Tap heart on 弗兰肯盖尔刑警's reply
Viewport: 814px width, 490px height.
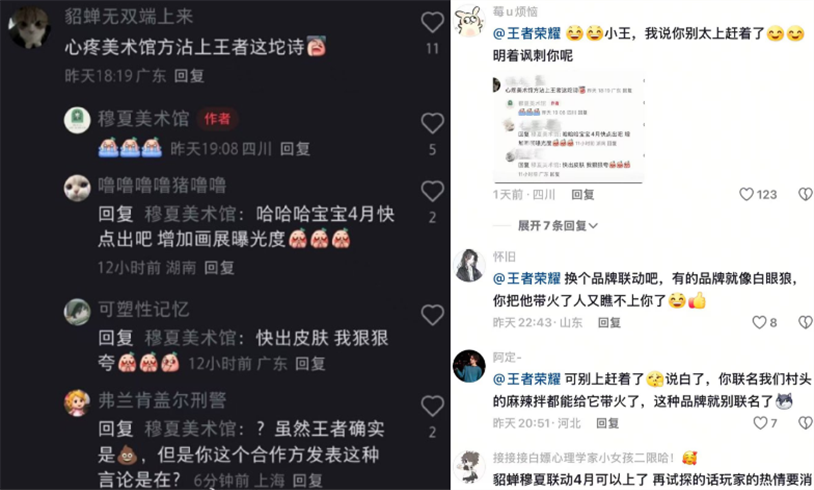tap(432, 406)
